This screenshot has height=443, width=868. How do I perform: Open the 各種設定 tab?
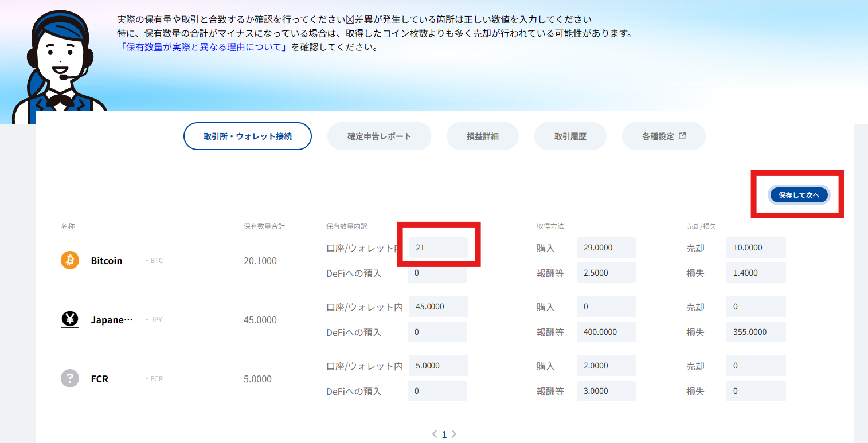[663, 136]
